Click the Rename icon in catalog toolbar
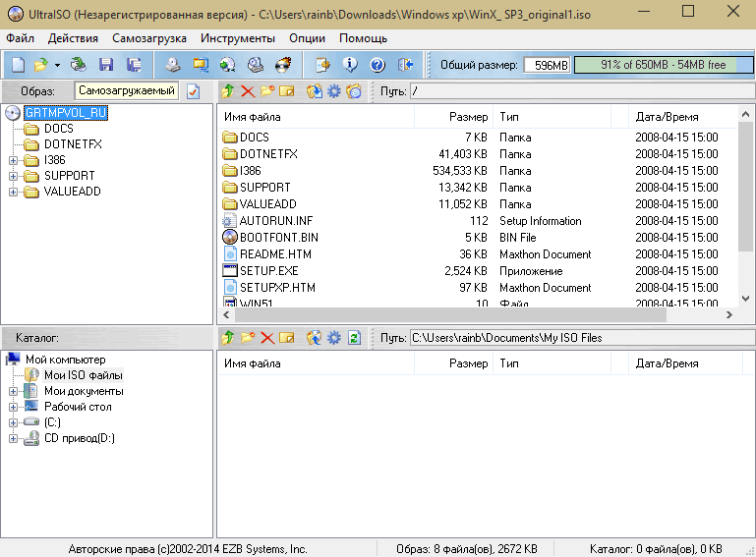 (x=286, y=338)
